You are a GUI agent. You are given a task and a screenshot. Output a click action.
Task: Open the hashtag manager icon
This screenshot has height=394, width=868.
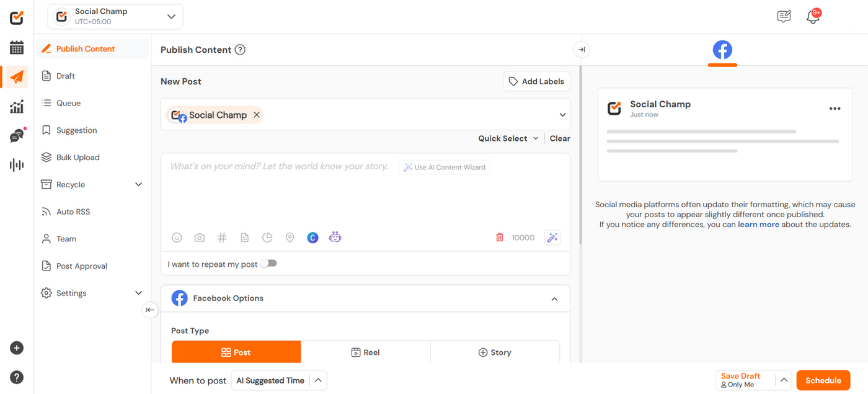pos(222,238)
